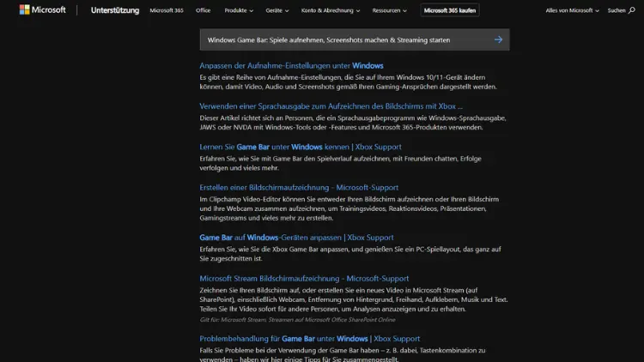Click description starting 'Zeichnen Sie Ihren Bildschirm auf'
This screenshot has width=644, height=362.
[x=354, y=299]
